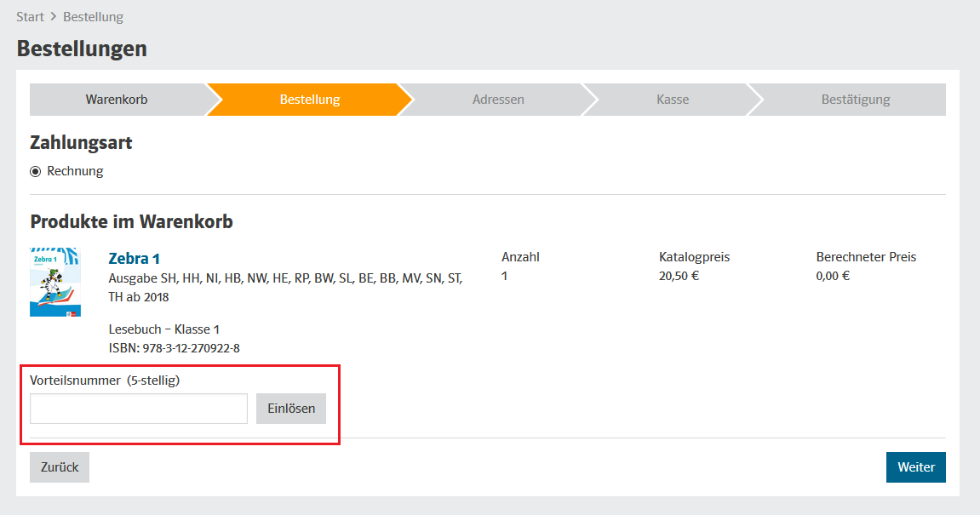This screenshot has width=980, height=515.
Task: Click the Produkte im Warenkorb heading
Action: tap(131, 222)
